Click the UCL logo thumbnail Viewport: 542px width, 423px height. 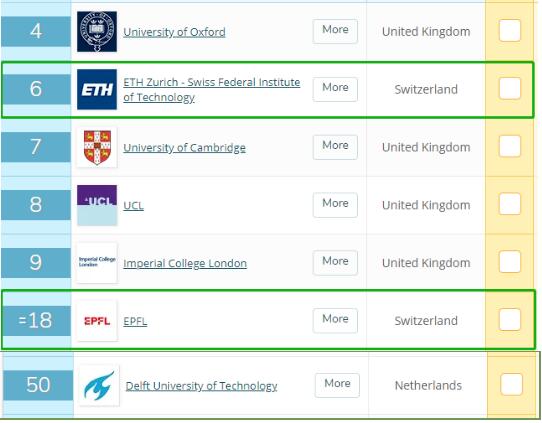pos(97,205)
